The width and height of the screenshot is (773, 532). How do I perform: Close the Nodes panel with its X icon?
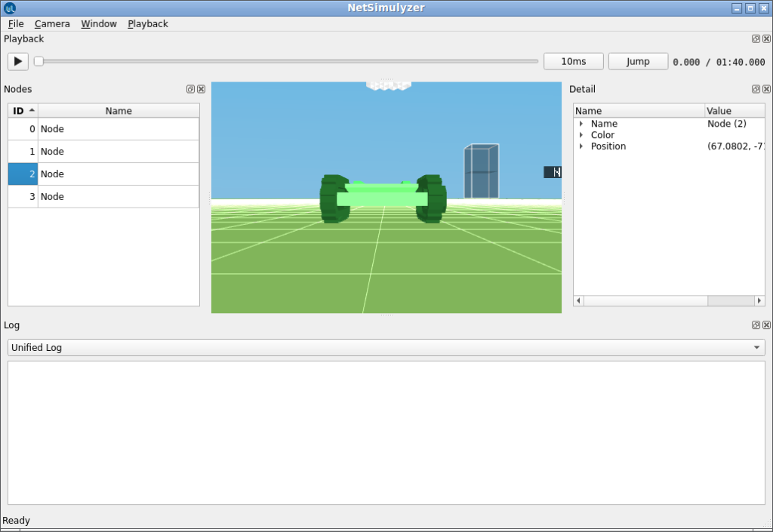pos(201,89)
